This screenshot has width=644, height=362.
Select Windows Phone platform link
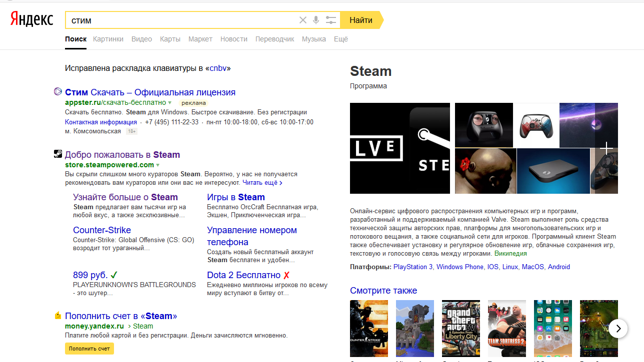[x=460, y=267]
